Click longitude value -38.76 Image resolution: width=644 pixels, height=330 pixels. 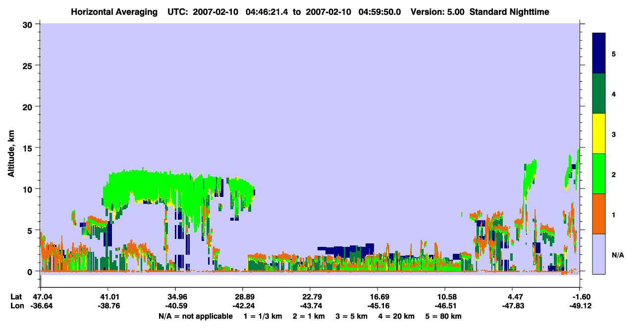tap(108, 306)
